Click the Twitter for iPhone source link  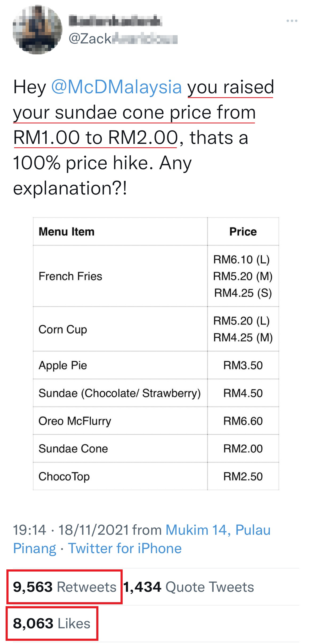pos(125,548)
